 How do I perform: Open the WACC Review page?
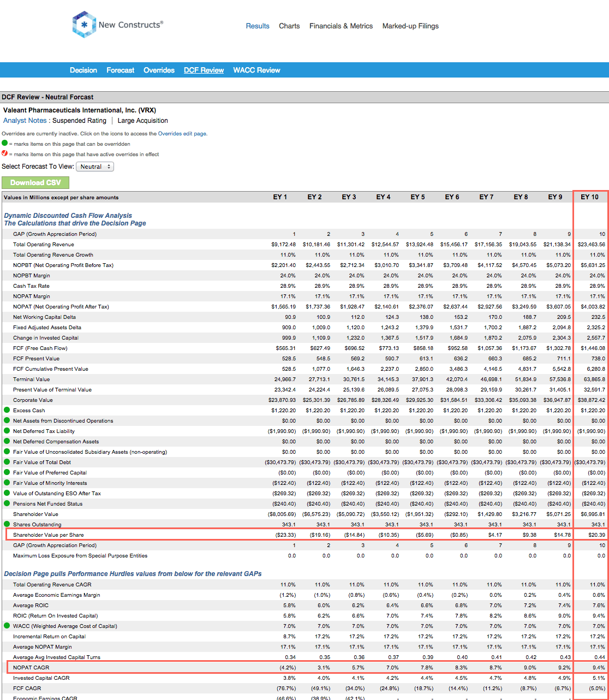256,70
